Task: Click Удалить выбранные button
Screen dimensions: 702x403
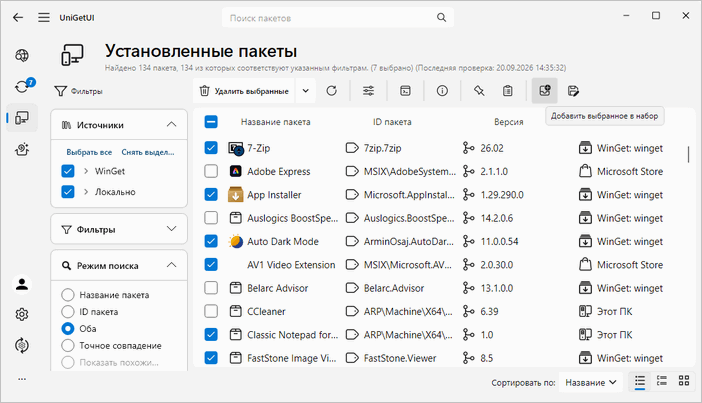Action: point(245,91)
